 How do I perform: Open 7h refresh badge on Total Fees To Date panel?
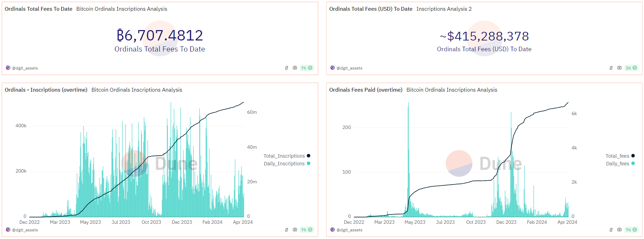coord(306,68)
